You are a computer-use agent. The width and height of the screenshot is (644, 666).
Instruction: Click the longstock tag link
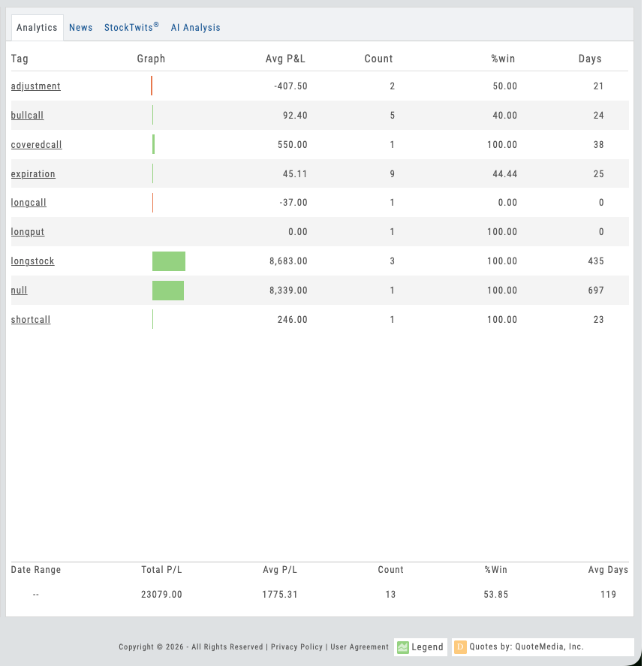(32, 261)
